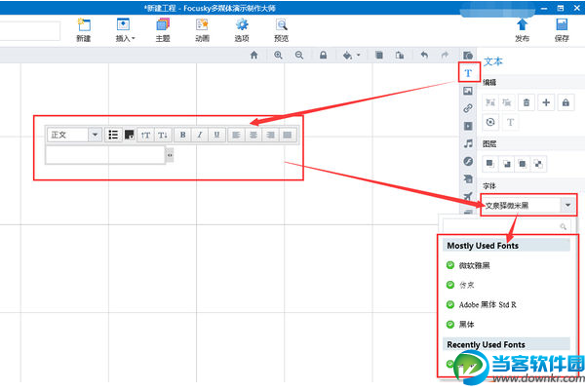Viewport: 586px width, 392px height.
Task: Click inside the canvas text input box
Action: pyautogui.click(x=105, y=155)
